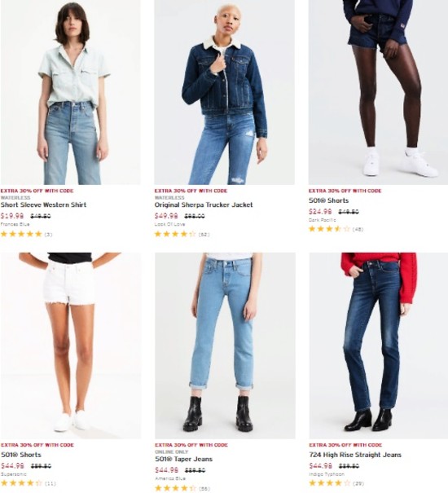Click the 501 Taper Jeans title

pyautogui.click(x=184, y=459)
